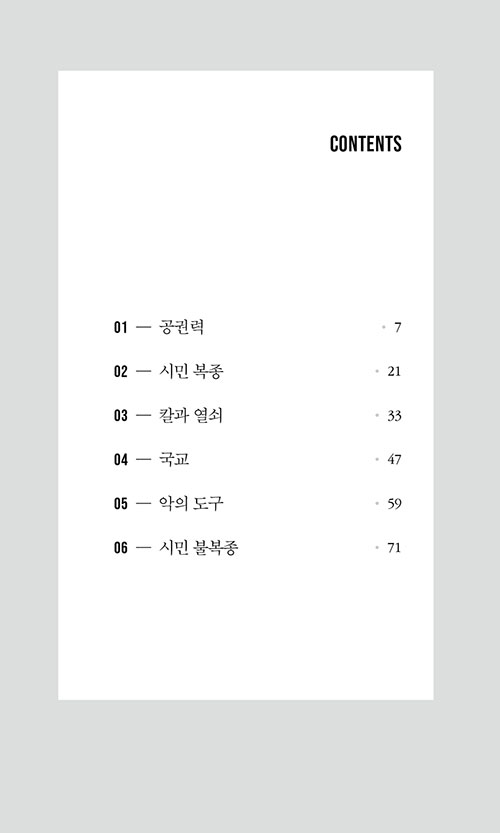500x833 pixels.
Task: Select chapter number 01
Action: tap(121, 327)
